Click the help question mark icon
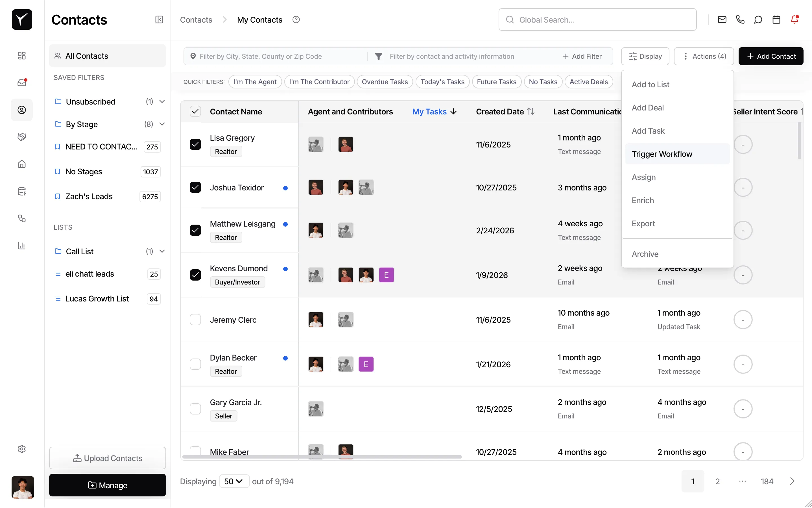This screenshot has height=508, width=812. tap(296, 19)
